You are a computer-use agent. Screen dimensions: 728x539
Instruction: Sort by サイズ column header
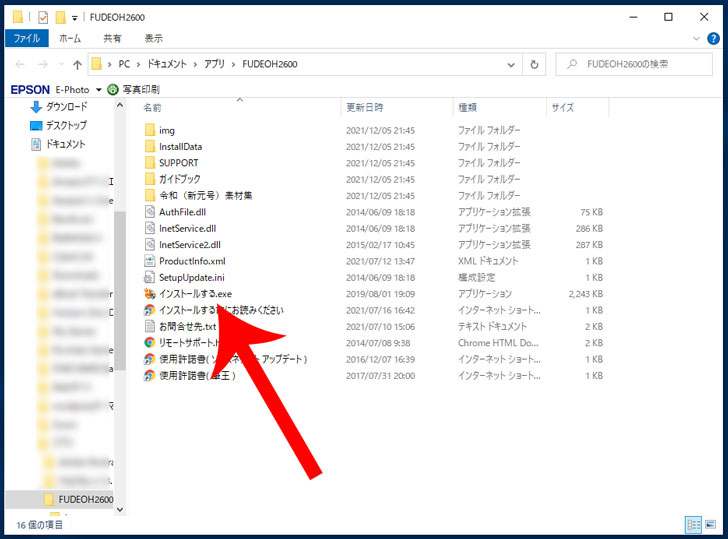click(x=563, y=108)
